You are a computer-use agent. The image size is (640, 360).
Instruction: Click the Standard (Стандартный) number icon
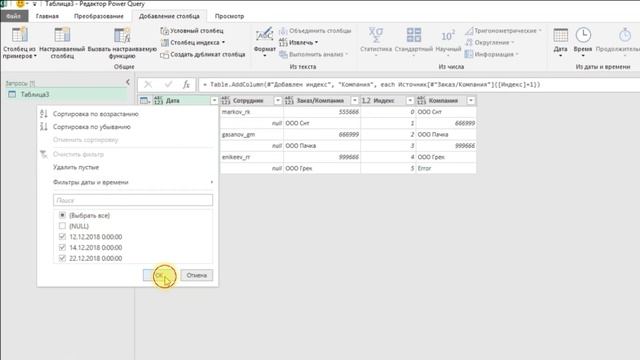click(413, 35)
